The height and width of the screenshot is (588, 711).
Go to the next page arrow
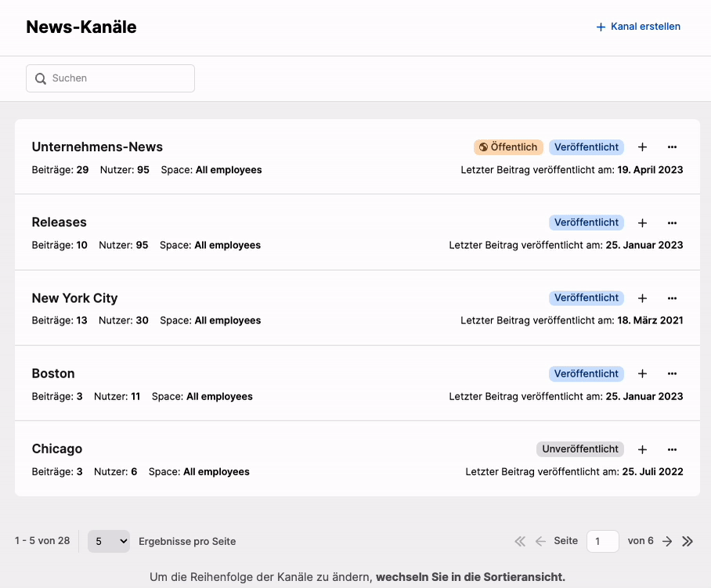(x=667, y=541)
